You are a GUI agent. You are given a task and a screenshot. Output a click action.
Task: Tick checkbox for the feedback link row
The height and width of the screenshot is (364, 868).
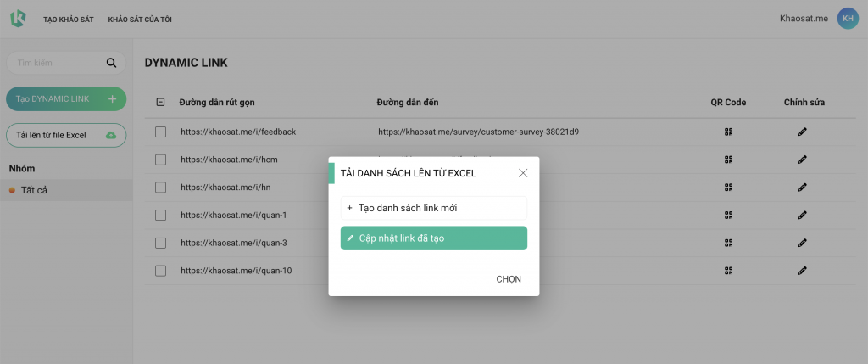click(160, 132)
